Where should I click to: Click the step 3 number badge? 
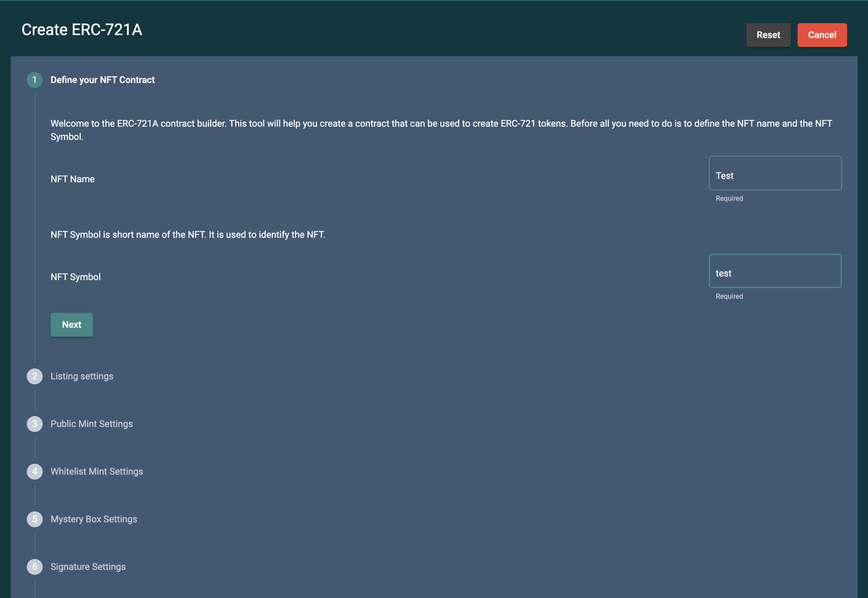[34, 424]
